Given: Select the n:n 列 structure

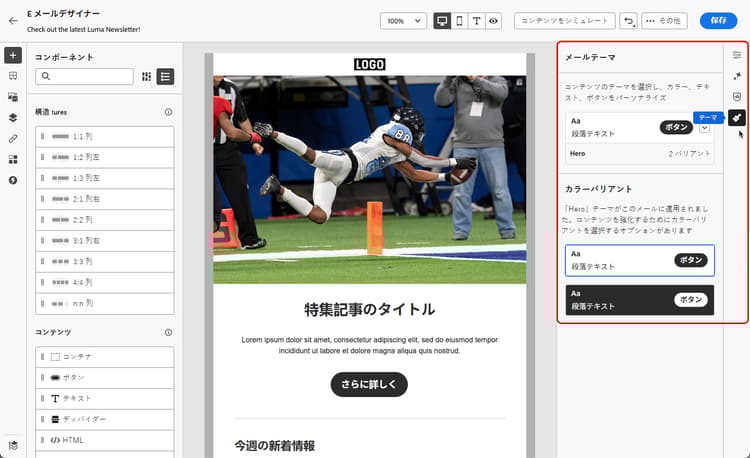Looking at the screenshot, I should [105, 303].
